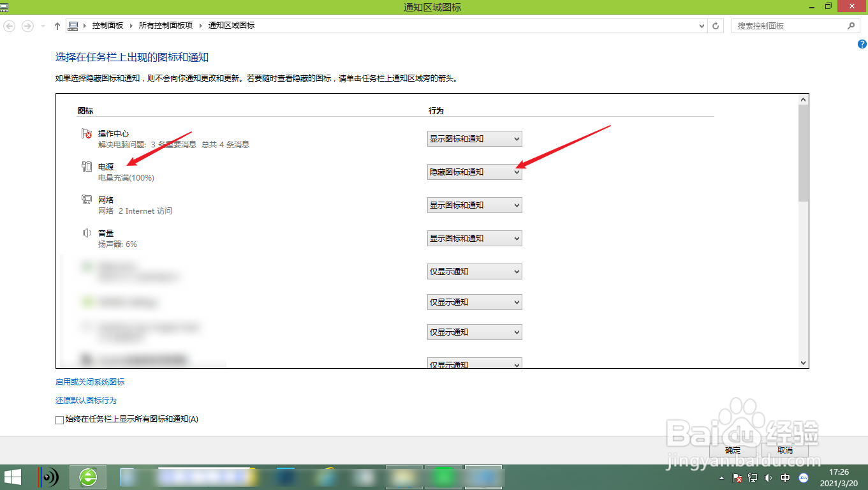The image size is (868, 490).
Task: Click the 确定 button
Action: [x=733, y=450]
